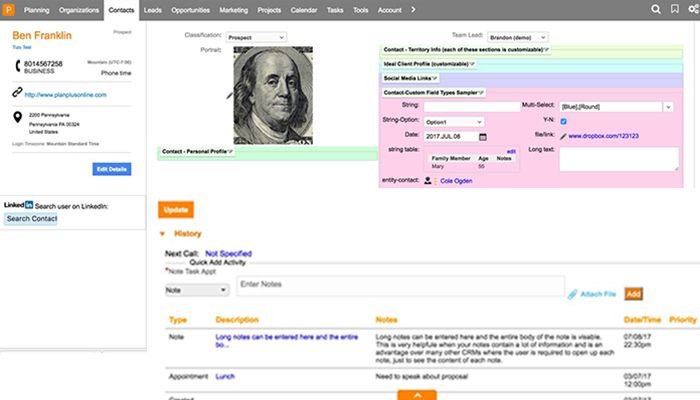Screen dimensions: 700x400
Task: Open the Marketing menu
Action: 233,10
